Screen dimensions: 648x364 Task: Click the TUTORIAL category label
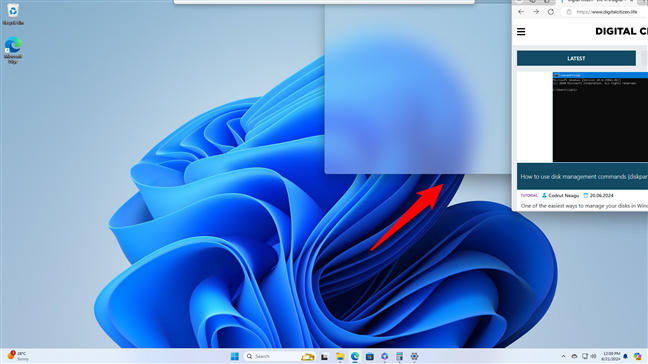pyautogui.click(x=529, y=195)
